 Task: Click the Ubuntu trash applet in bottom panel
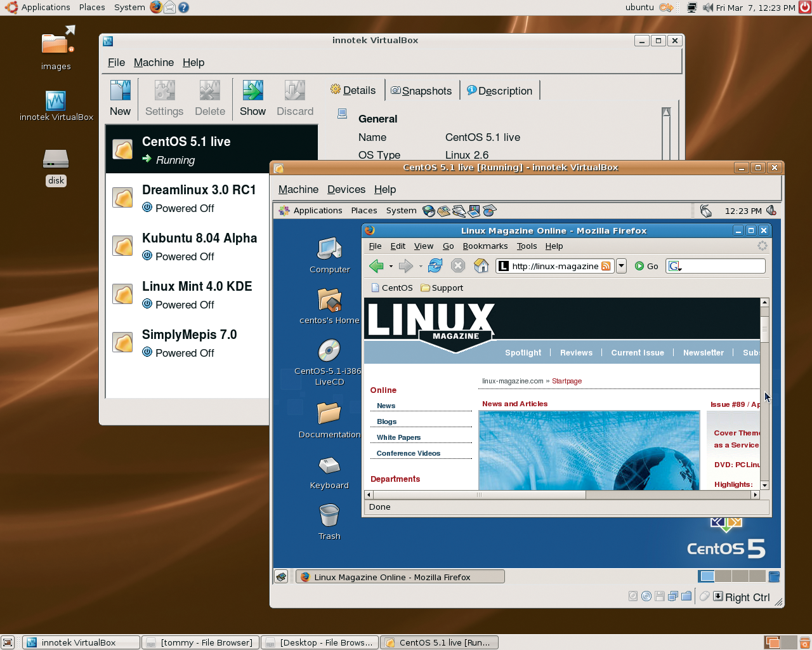click(x=804, y=642)
